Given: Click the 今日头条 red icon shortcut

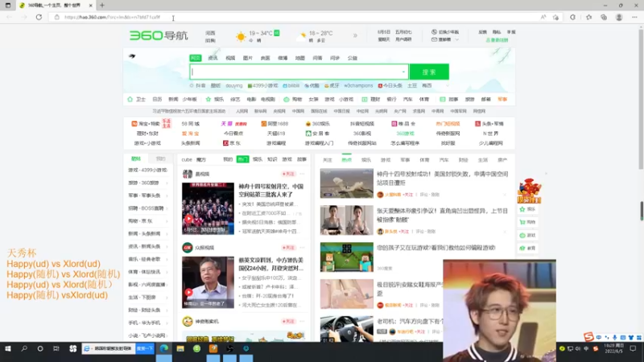Looking at the screenshot, I should [380, 86].
